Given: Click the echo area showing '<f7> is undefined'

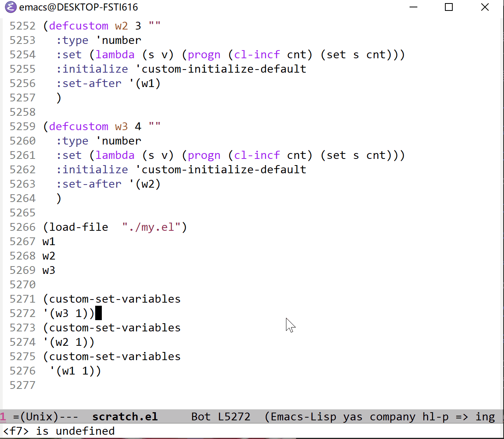Looking at the screenshot, I should 59,431.
